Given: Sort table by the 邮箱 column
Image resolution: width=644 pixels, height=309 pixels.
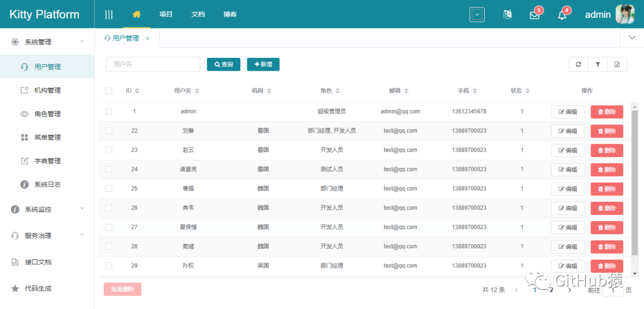Looking at the screenshot, I should point(406,91).
